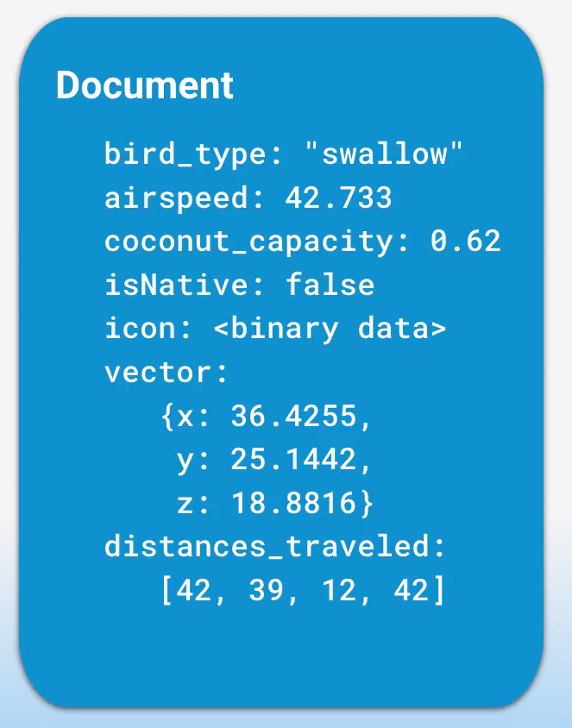This screenshot has width=572, height=728.
Task: Click the last 42 before the closing bracket
Action: 412,590
